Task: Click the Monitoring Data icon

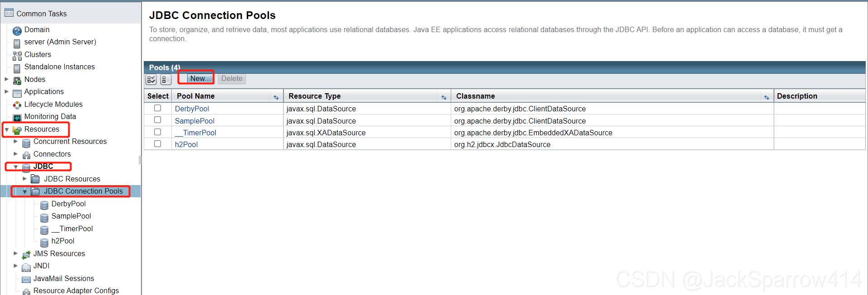Action: [x=17, y=118]
